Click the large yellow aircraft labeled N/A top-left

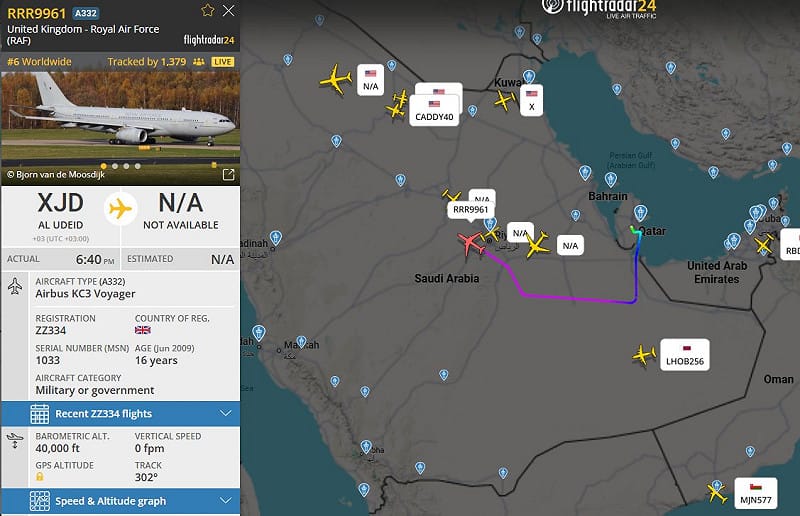336,79
